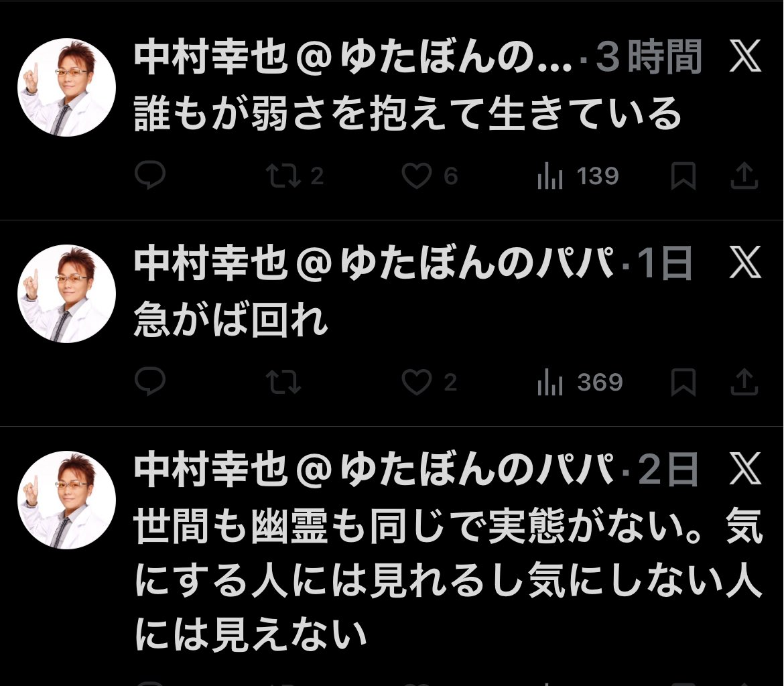The height and width of the screenshot is (686, 784).
Task: Share the 誰もが弱さを抱えて生きている post
Action: click(743, 176)
